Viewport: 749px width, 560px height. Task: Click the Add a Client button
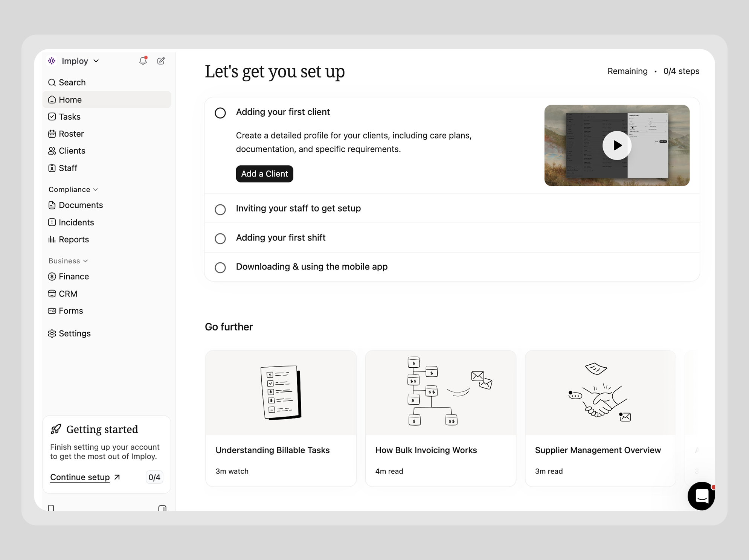pyautogui.click(x=264, y=173)
